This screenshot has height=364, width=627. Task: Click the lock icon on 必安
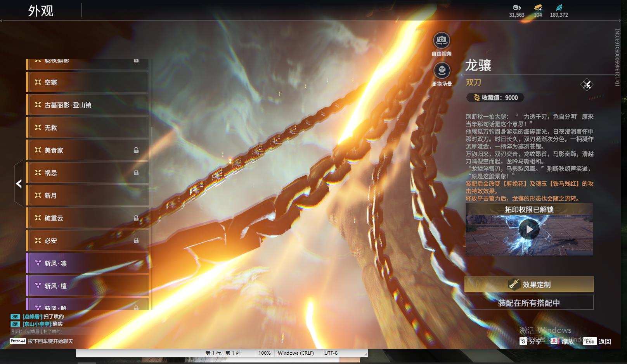click(136, 240)
